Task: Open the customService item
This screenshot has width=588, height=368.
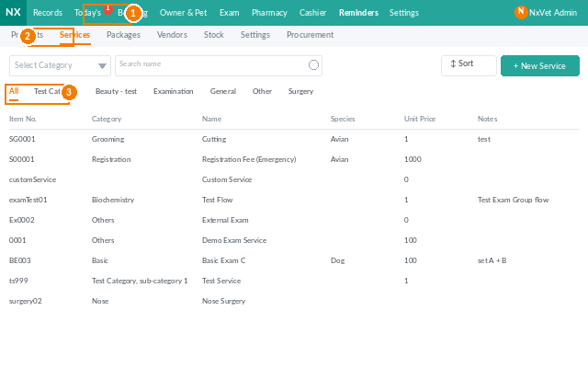Action: coord(33,180)
